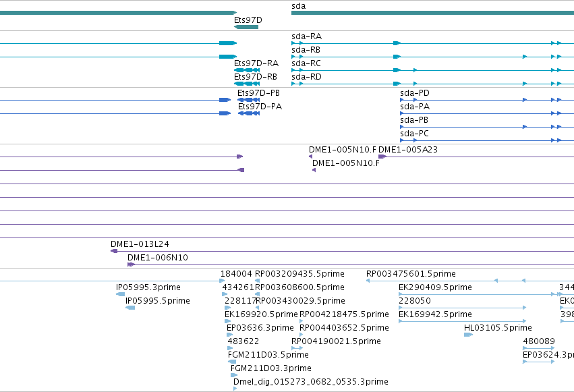
Task: Click the 483622 EST label
Action: (243, 341)
